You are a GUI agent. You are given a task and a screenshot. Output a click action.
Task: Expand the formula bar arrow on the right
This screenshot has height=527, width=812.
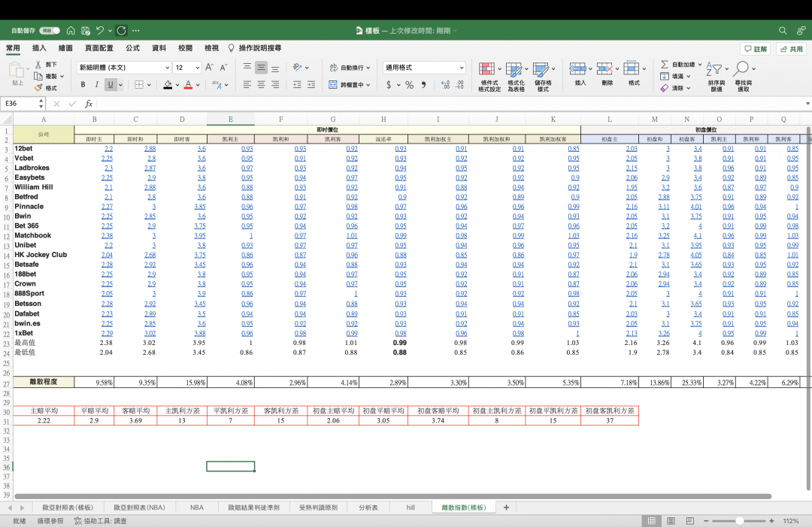pos(807,104)
